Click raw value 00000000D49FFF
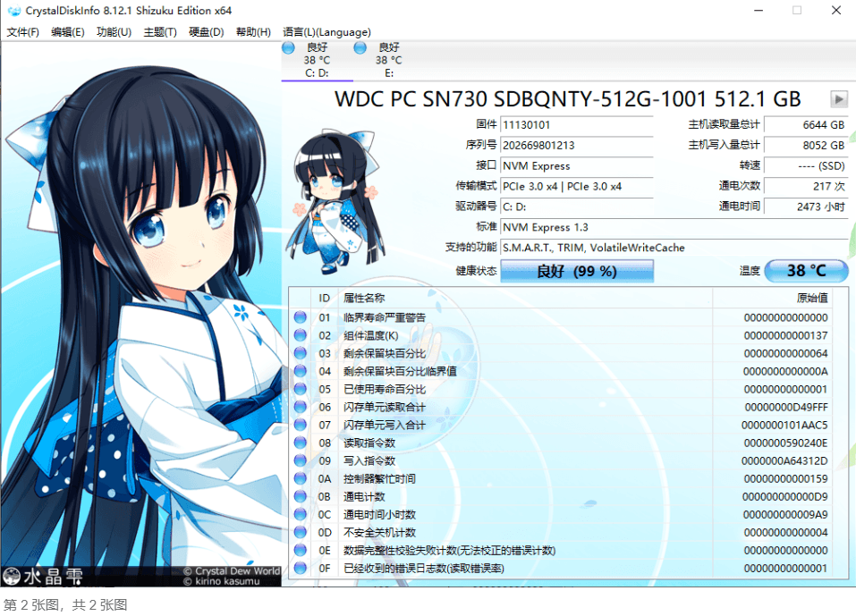Image resolution: width=856 pixels, height=616 pixels. click(x=786, y=407)
